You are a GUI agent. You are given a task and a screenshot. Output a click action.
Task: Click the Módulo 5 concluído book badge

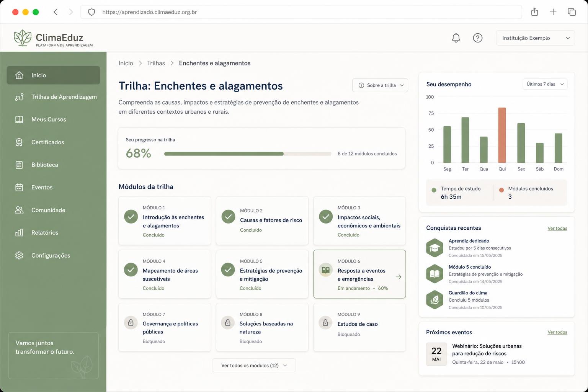coord(434,274)
